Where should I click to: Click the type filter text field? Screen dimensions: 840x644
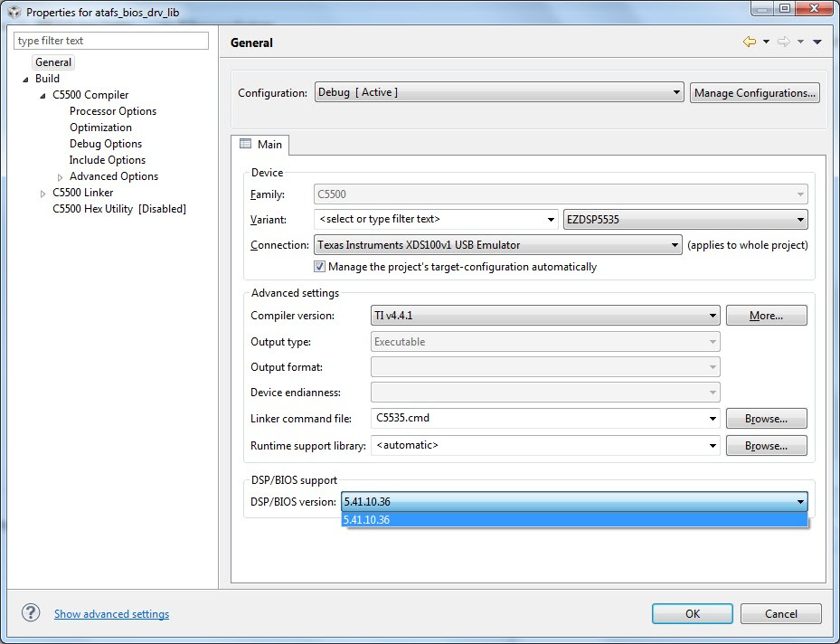click(111, 41)
